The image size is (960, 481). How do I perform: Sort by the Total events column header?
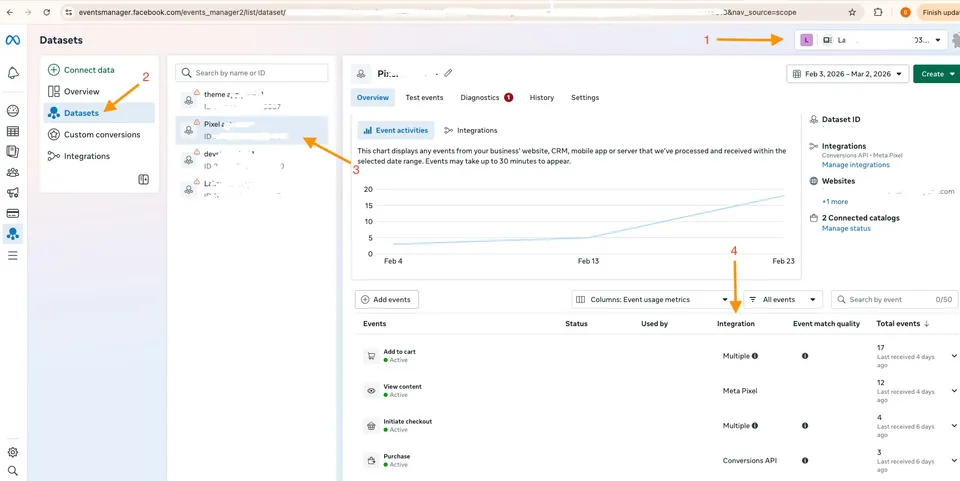click(903, 324)
